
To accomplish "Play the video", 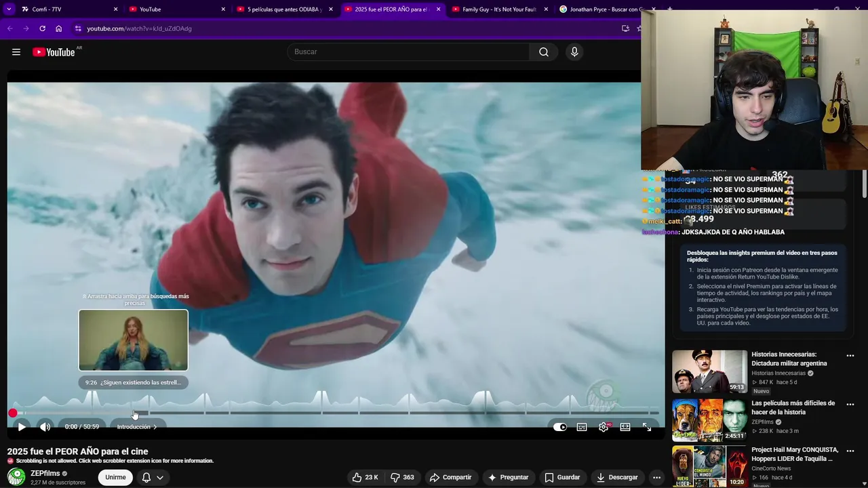I will click(22, 427).
